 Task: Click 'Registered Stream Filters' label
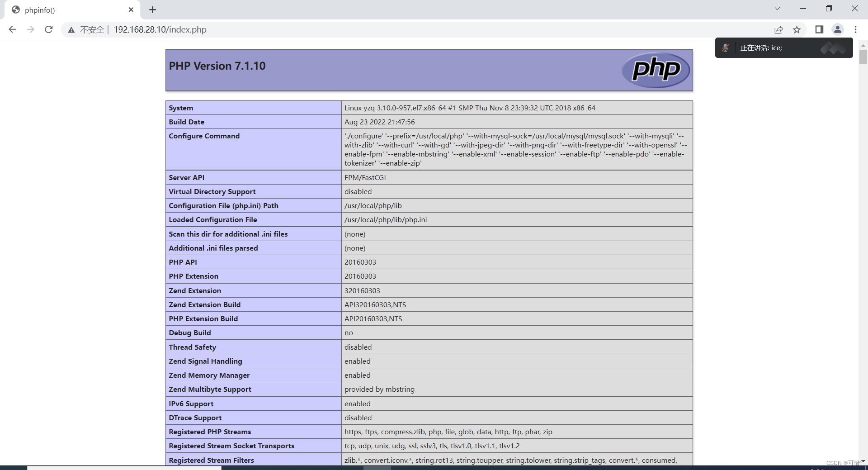pyautogui.click(x=211, y=461)
